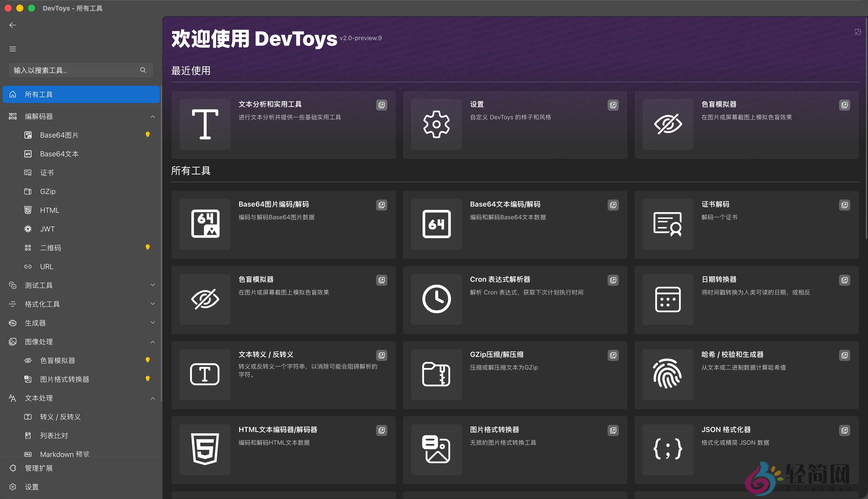Collapse the 编解码器 category

pos(153,117)
